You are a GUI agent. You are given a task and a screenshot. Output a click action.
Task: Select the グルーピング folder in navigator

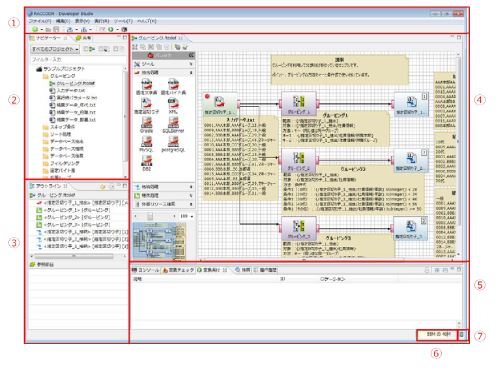tap(59, 76)
